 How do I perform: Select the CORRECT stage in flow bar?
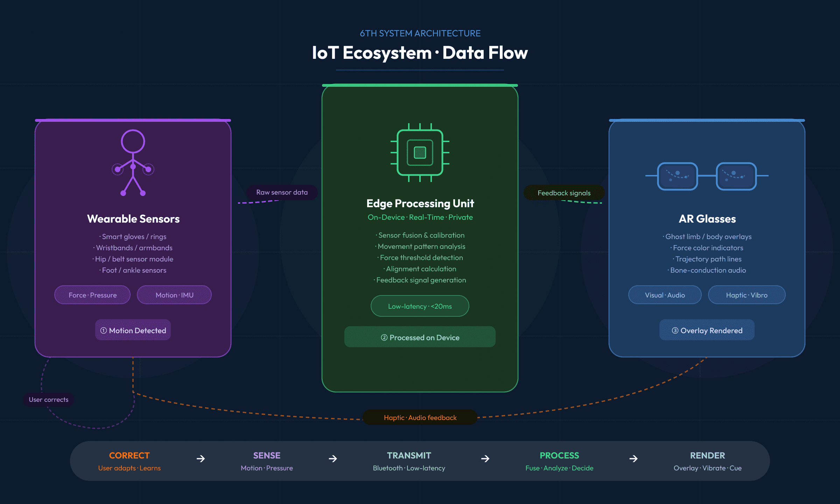(129, 461)
